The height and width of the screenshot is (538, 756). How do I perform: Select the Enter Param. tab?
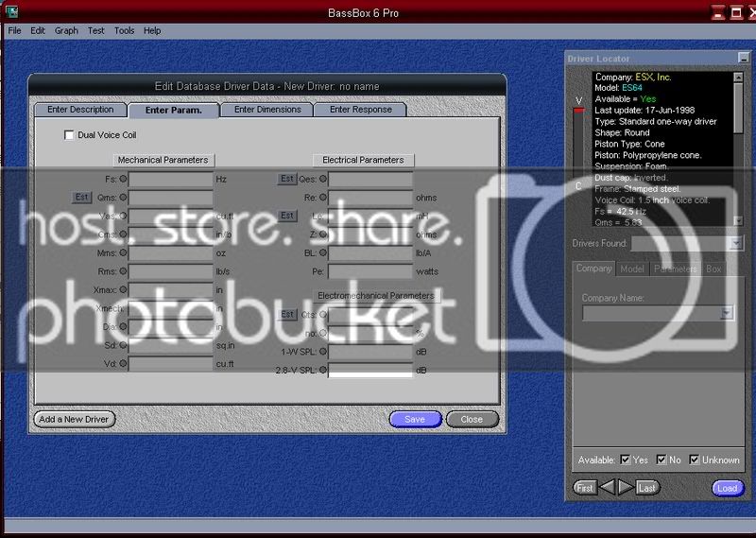tap(174, 110)
